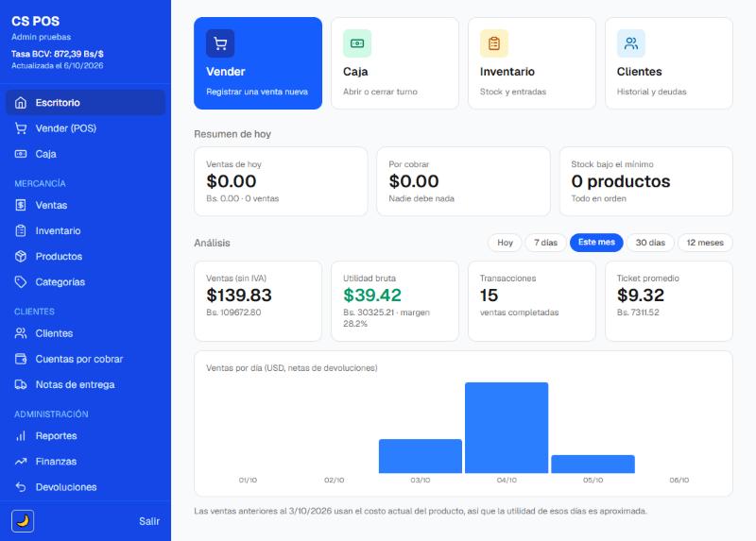Screen dimensions: 756x541
Task: Click Caja card title to open a shift
Action: point(355,72)
